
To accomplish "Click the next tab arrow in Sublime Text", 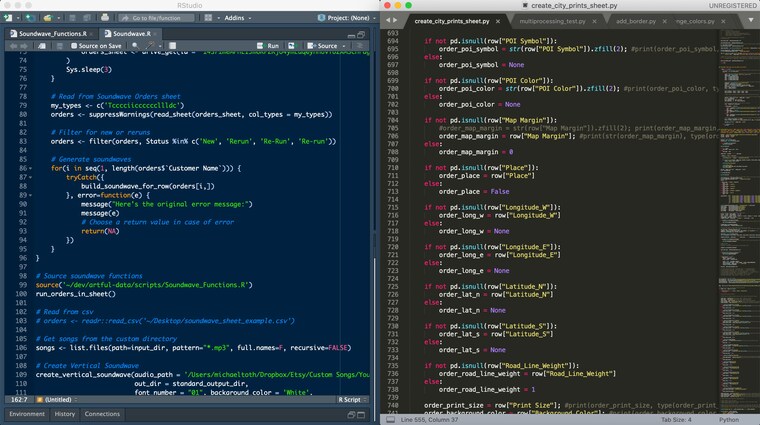I will point(396,20).
